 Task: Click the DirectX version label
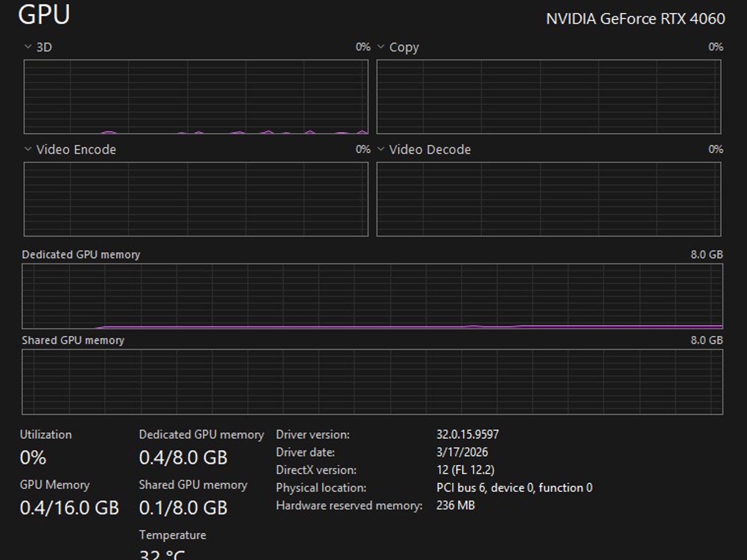[x=316, y=470]
